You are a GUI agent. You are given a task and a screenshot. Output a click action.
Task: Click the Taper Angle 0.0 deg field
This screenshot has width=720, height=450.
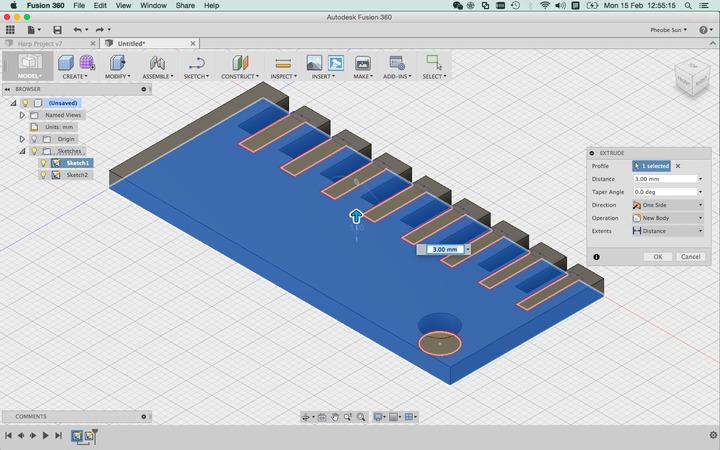(664, 192)
